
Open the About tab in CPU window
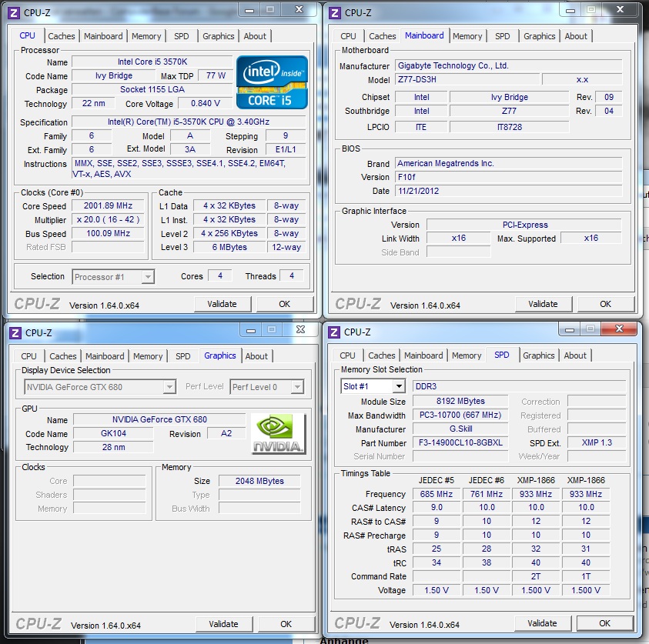coord(255,36)
